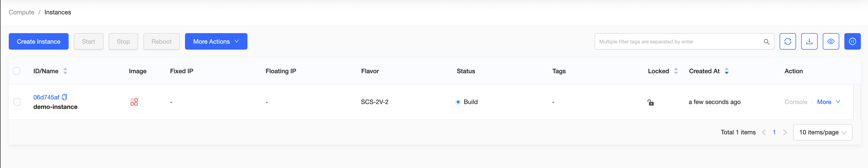Check the demo-instance row checkbox
The height and width of the screenshot is (168, 868).
17,102
